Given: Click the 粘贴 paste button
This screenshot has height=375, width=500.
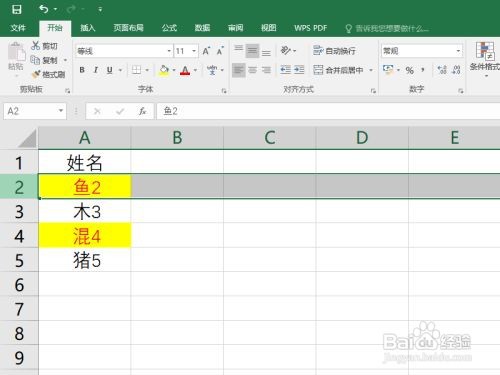Looking at the screenshot, I should pyautogui.click(x=16, y=58).
